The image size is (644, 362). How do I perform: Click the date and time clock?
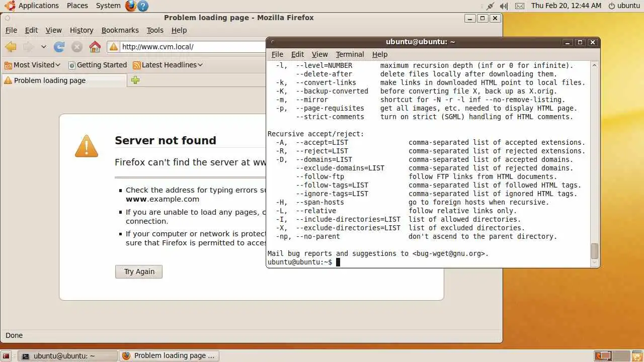pos(566,6)
